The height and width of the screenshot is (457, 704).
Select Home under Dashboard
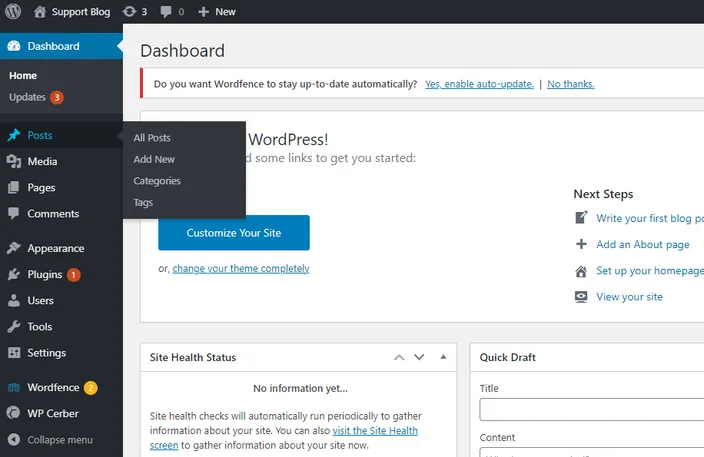click(23, 75)
